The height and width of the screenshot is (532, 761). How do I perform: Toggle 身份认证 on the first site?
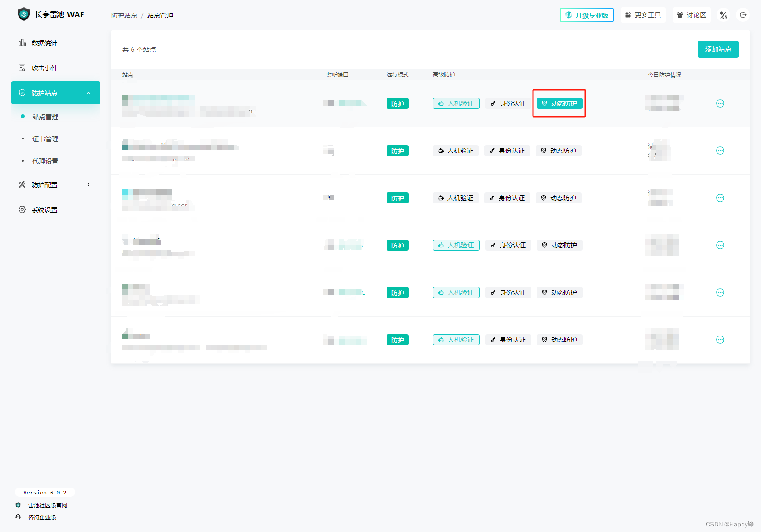click(x=508, y=103)
